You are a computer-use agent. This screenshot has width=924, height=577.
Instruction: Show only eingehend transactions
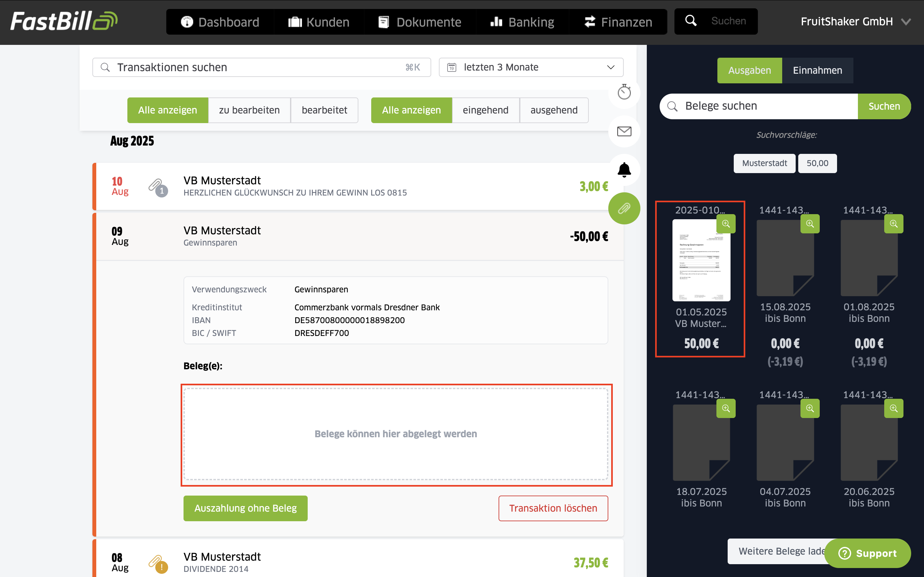pos(485,110)
